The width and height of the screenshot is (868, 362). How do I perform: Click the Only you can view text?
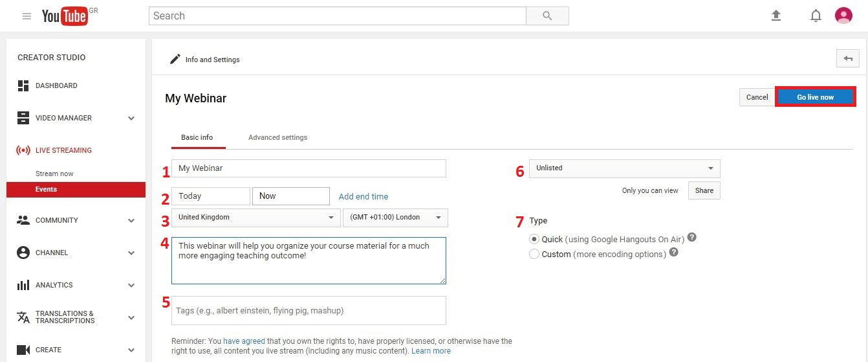click(x=650, y=191)
